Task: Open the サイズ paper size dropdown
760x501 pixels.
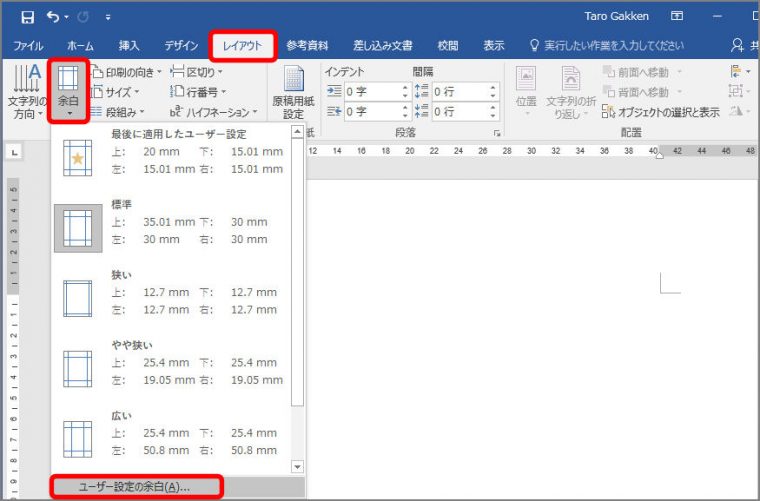Action: tap(115, 92)
